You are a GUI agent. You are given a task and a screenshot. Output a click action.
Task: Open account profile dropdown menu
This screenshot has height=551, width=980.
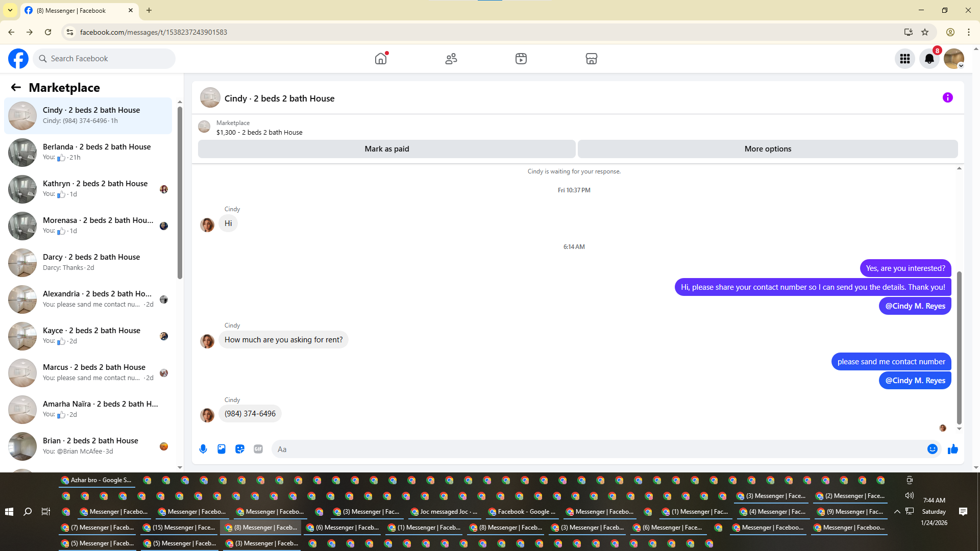pyautogui.click(x=953, y=59)
